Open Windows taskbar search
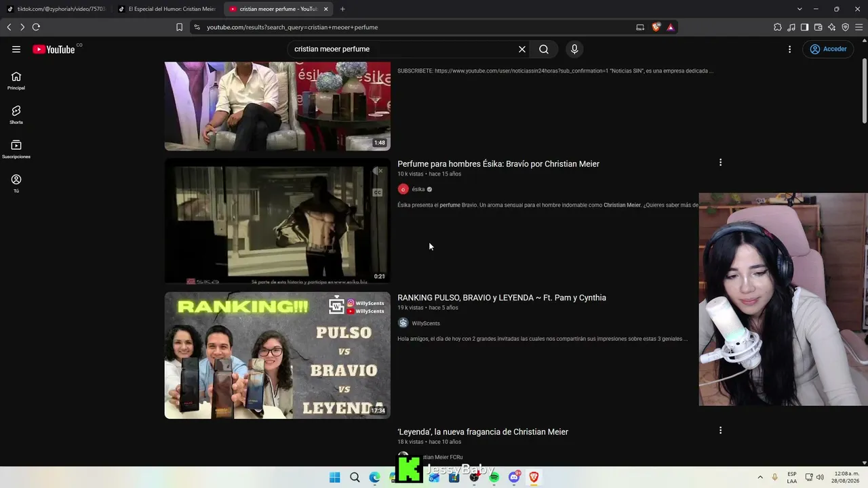 (355, 478)
